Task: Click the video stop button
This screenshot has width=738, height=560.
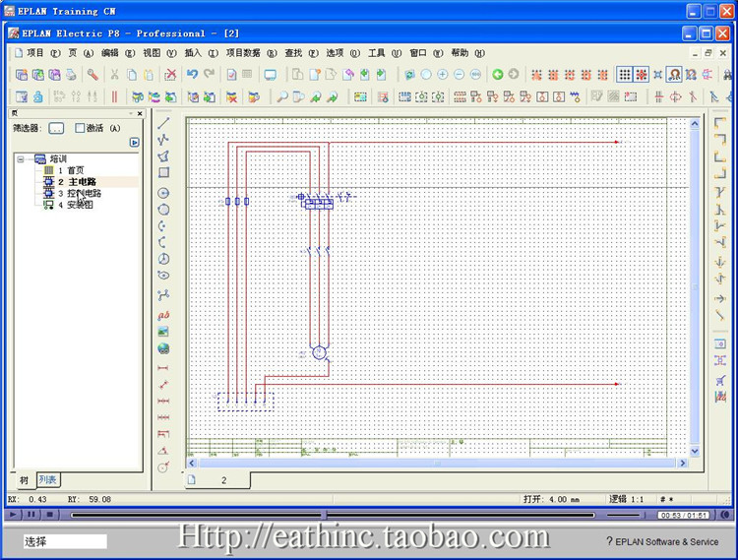Action: [x=49, y=515]
